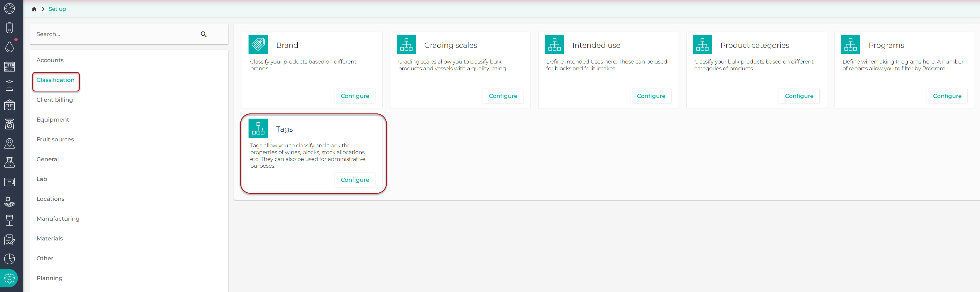Click Configure on the Brand card
Screen dimensions: 980x292
(355, 96)
